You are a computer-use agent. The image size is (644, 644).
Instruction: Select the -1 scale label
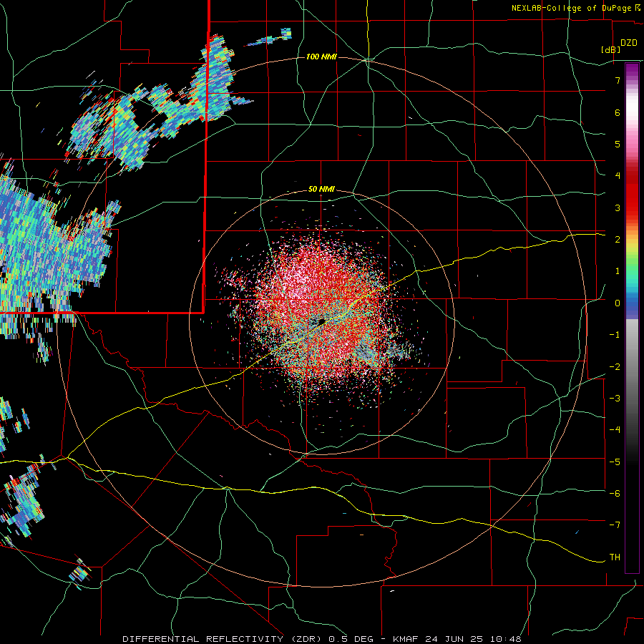615,335
